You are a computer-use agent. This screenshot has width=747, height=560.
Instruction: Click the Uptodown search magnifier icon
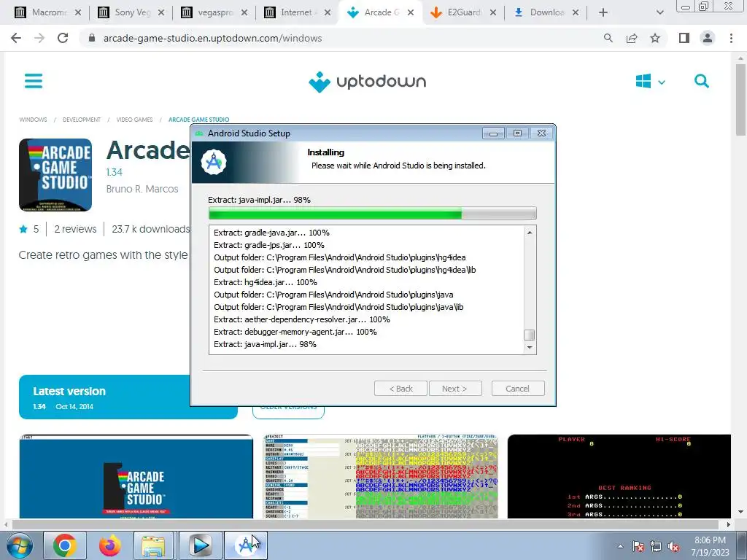coord(701,81)
